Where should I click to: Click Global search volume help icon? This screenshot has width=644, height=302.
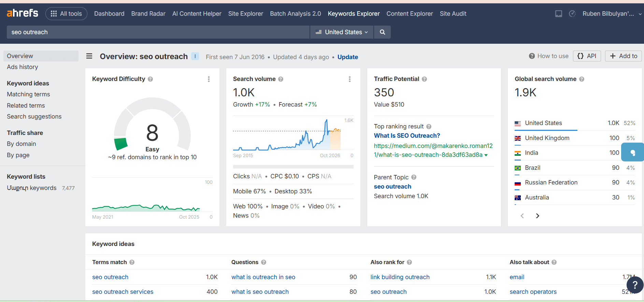coord(582,79)
